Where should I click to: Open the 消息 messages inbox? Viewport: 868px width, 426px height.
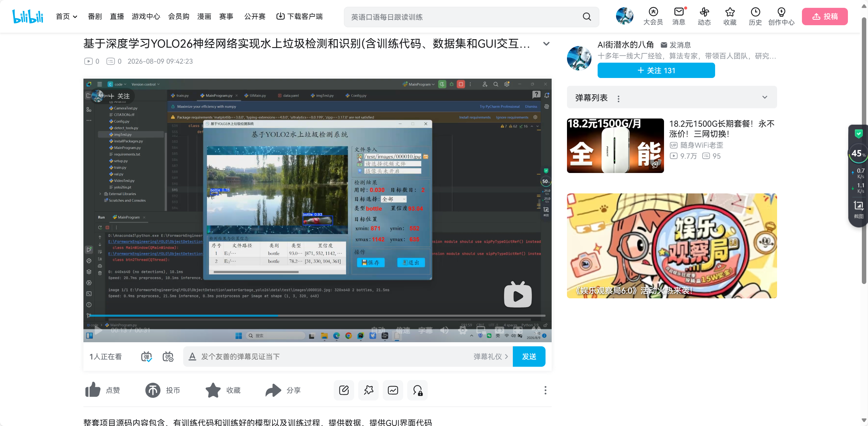coord(679,16)
